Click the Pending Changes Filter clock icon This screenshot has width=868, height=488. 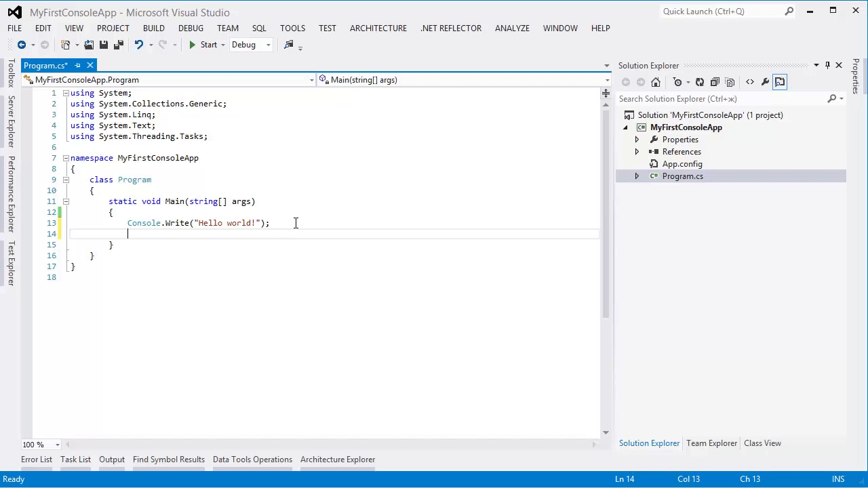[677, 82]
